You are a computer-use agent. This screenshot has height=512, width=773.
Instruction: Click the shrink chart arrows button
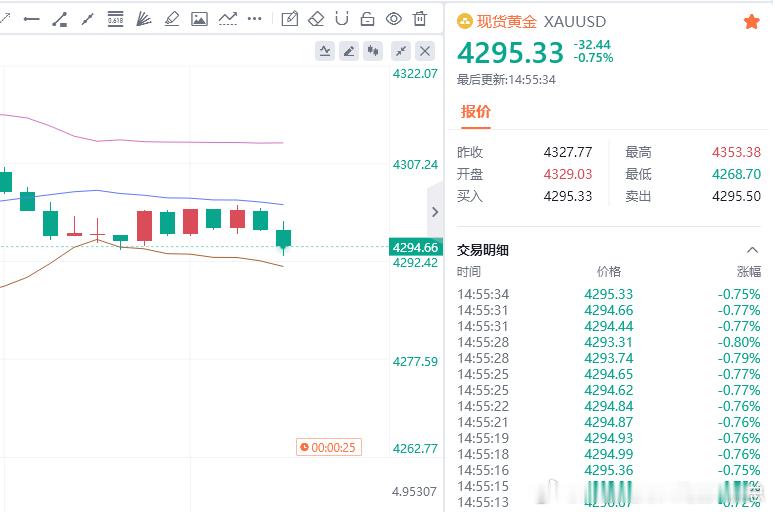pyautogui.click(x=401, y=51)
